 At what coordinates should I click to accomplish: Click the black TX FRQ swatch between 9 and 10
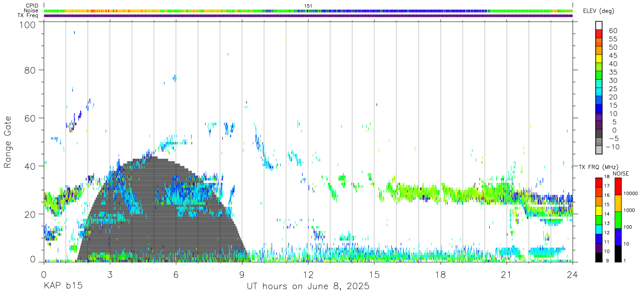[599, 256]
